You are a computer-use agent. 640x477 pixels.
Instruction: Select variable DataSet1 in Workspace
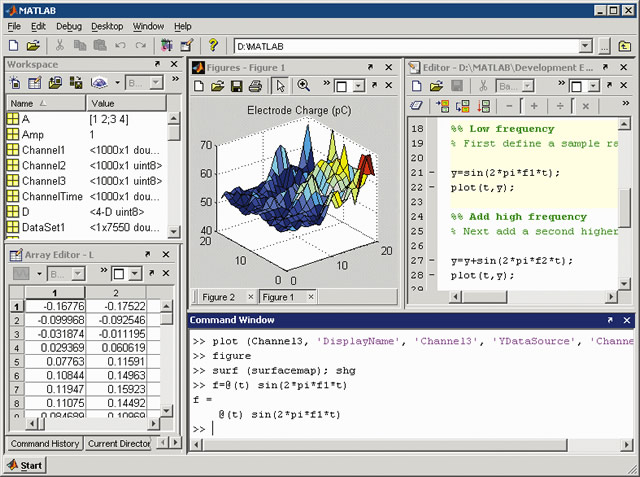coord(87,227)
